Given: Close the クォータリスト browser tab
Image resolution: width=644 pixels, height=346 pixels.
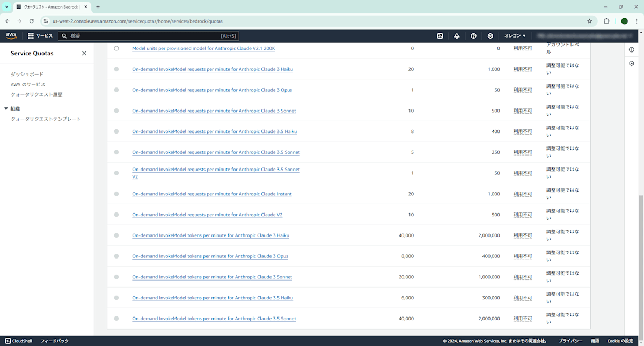Looking at the screenshot, I should click(x=85, y=7).
